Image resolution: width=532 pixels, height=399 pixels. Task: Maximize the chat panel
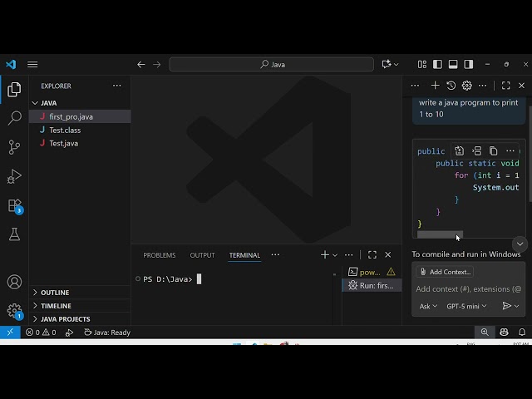click(x=506, y=86)
